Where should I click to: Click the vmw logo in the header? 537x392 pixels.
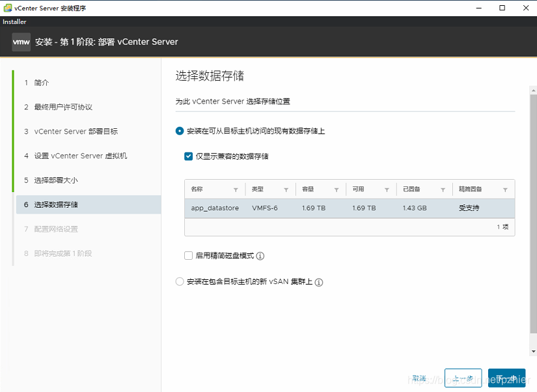21,42
